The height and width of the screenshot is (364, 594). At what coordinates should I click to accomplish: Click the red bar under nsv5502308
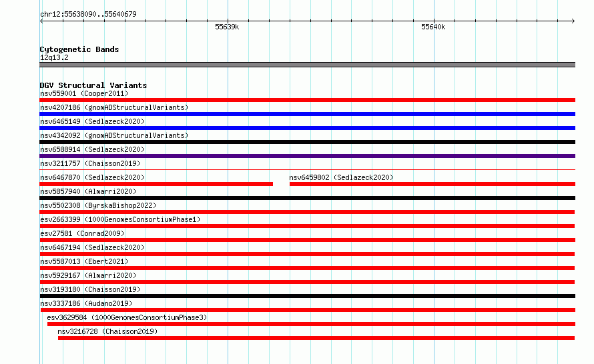[307, 212]
